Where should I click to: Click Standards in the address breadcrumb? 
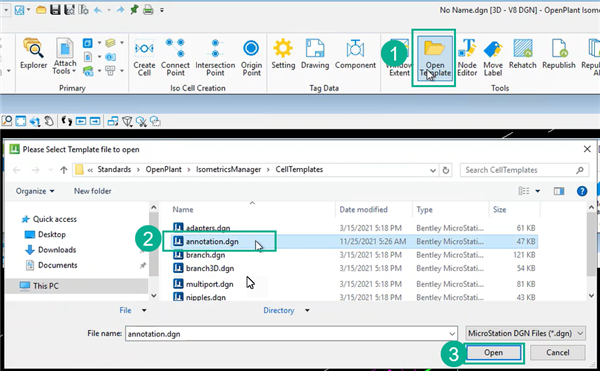(114, 169)
